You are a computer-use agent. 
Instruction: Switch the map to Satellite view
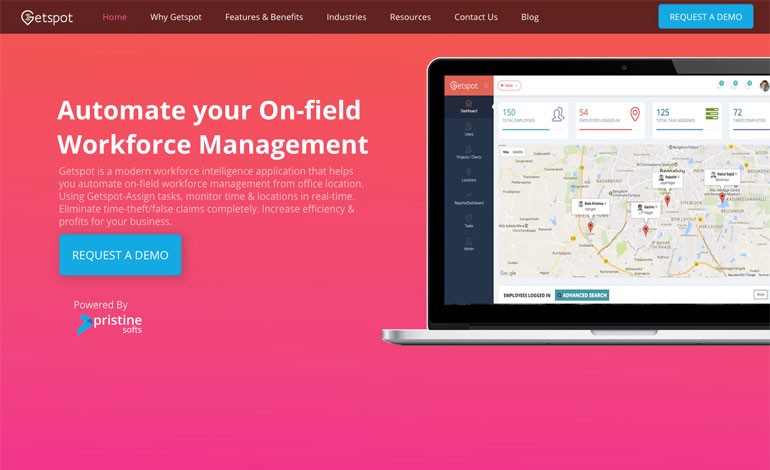[518, 152]
